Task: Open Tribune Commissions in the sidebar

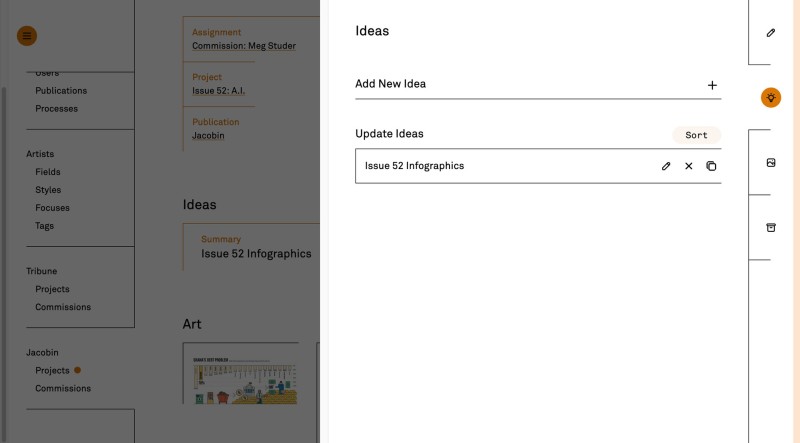Action: [x=63, y=307]
